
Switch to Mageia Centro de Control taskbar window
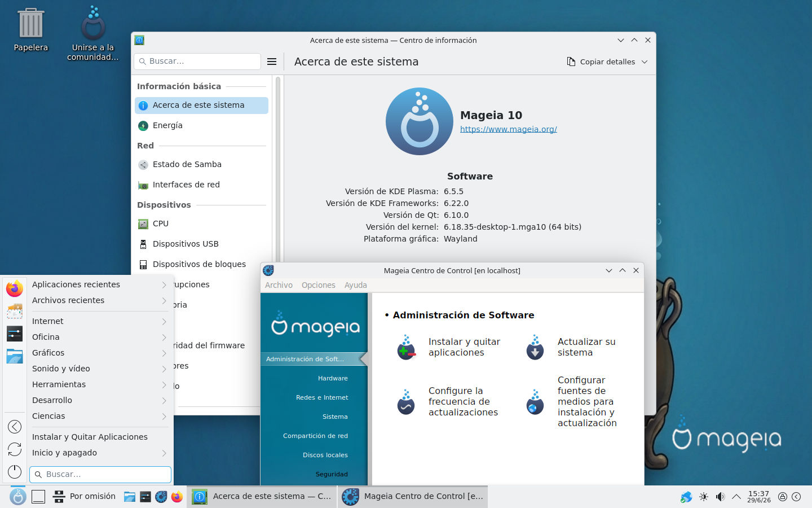point(413,497)
